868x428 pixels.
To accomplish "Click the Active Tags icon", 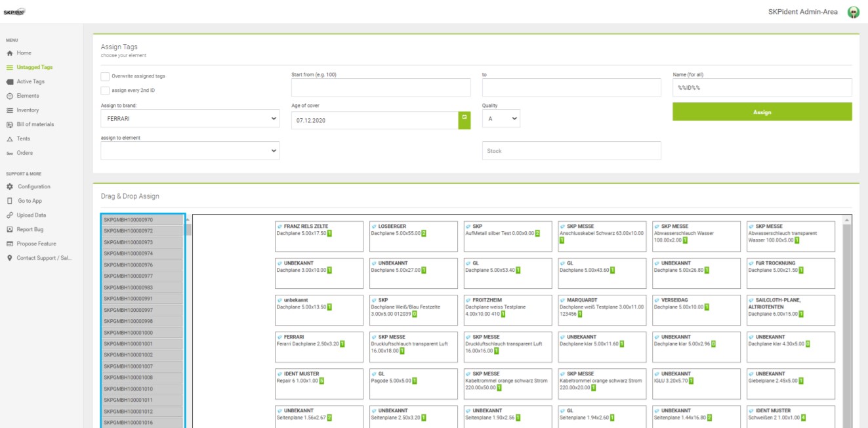I will click(x=9, y=82).
